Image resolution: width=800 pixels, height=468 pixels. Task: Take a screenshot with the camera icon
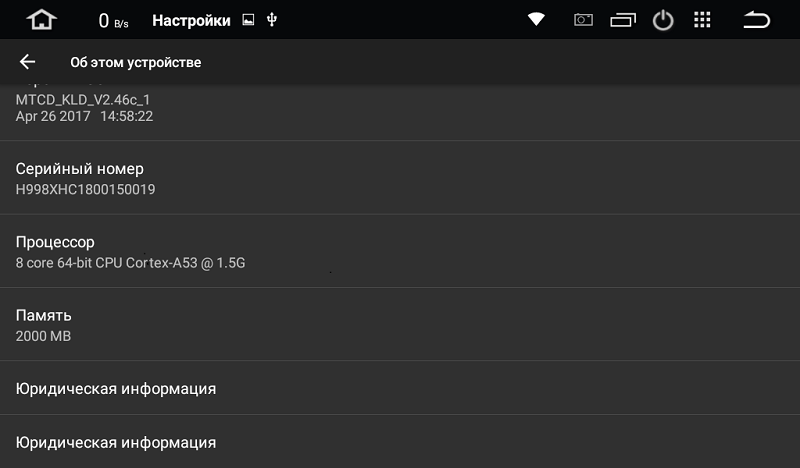tap(583, 20)
